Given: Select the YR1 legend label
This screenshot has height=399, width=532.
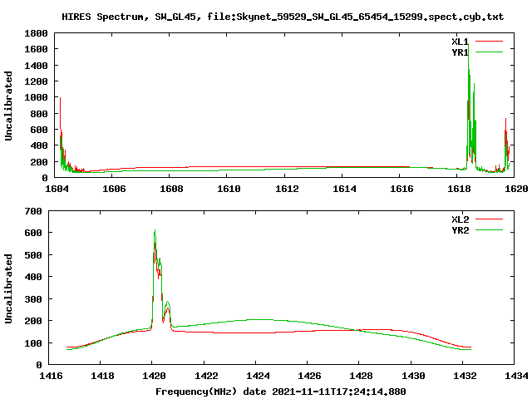Looking at the screenshot, I should 460,52.
